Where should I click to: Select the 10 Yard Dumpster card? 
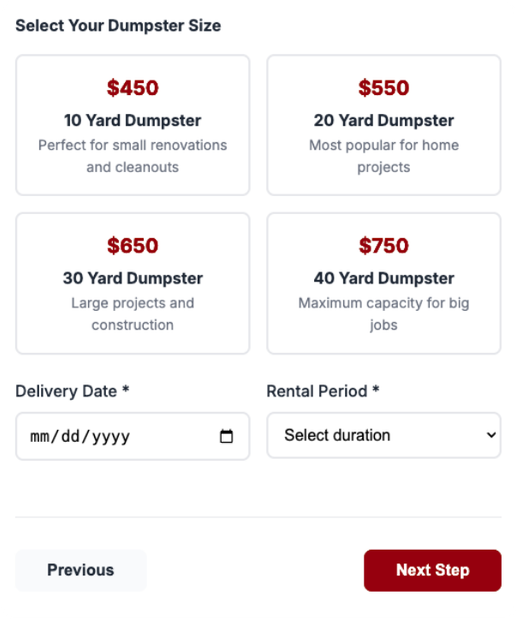click(132, 125)
